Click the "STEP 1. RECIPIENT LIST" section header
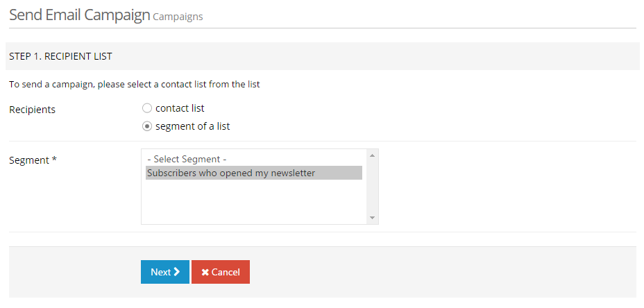 click(x=61, y=55)
